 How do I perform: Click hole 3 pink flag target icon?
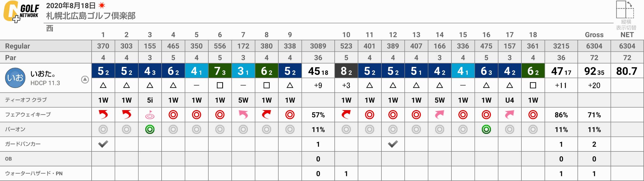(x=150, y=115)
